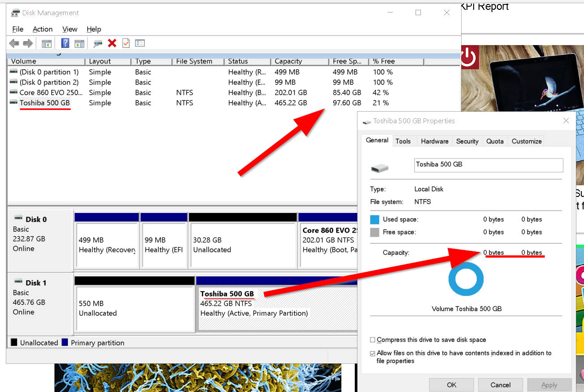This screenshot has height=392, width=584.
Task: Switch to the Tools tab
Action: coord(403,141)
